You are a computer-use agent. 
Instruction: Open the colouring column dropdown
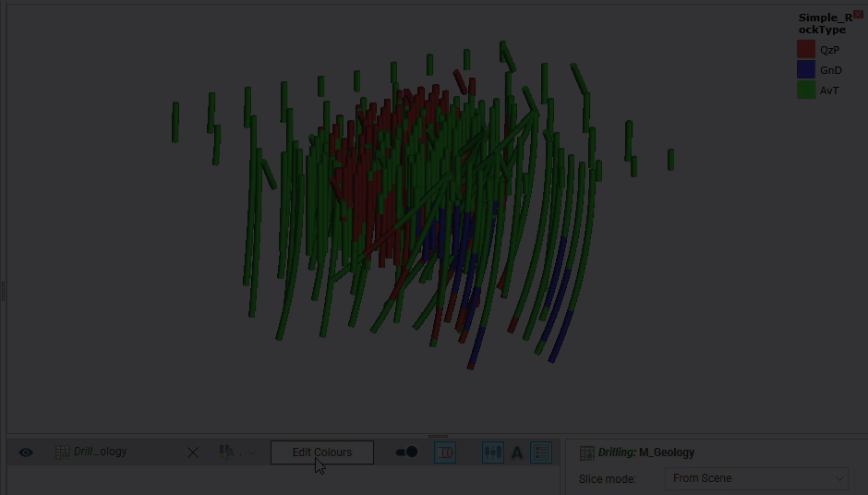click(238, 453)
